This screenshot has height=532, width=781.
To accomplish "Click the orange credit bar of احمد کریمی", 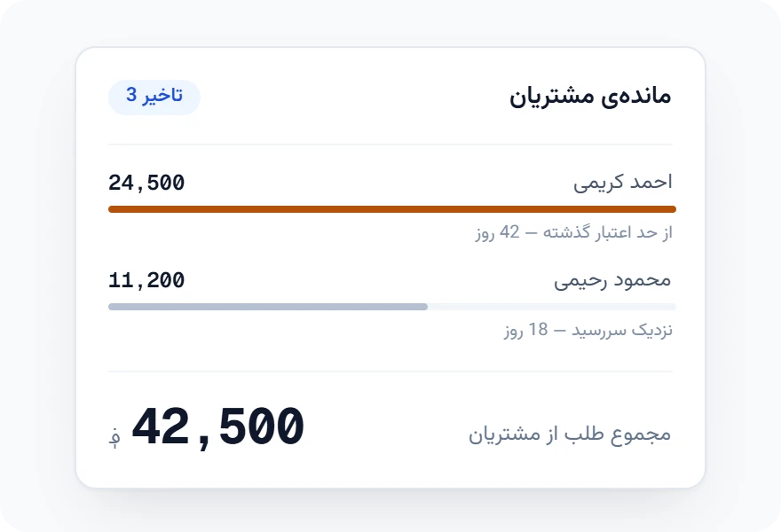I will pyautogui.click(x=392, y=209).
